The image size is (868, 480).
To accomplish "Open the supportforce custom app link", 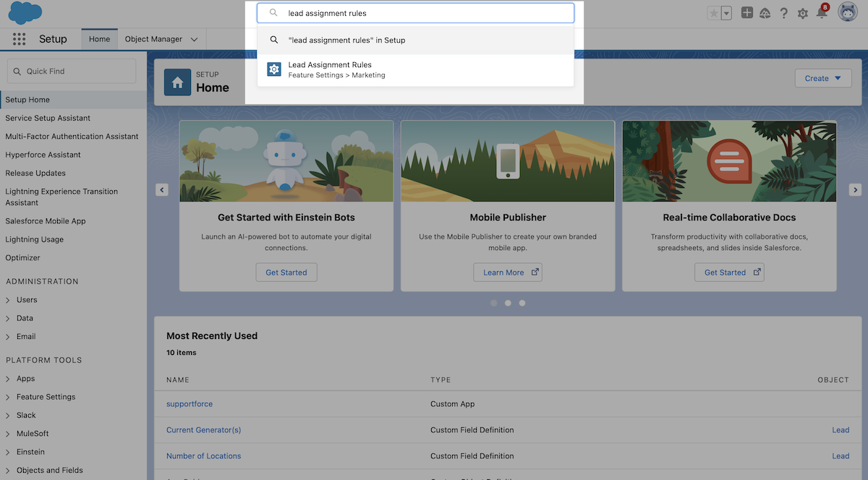I will pos(189,403).
